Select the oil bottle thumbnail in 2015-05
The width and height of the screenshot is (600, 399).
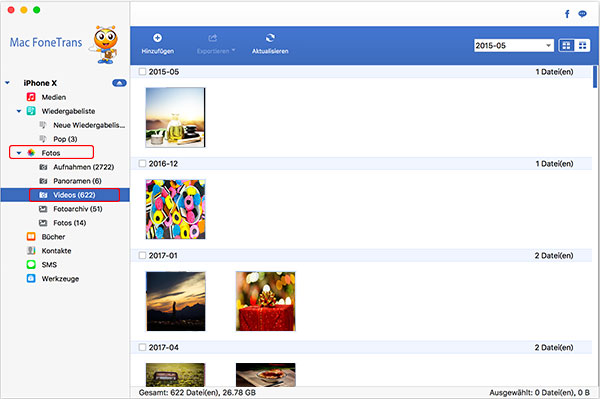click(175, 117)
